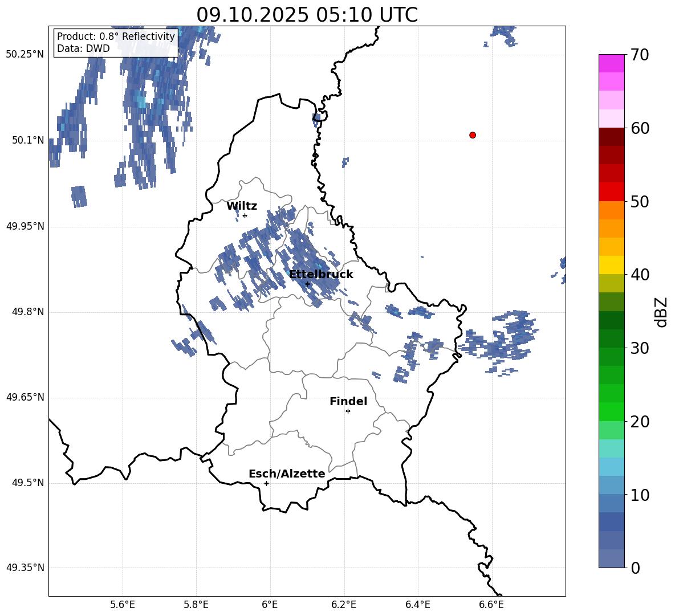Click the 'Ettelbruck' city label
This screenshot has width=675, height=616.
coord(321,275)
